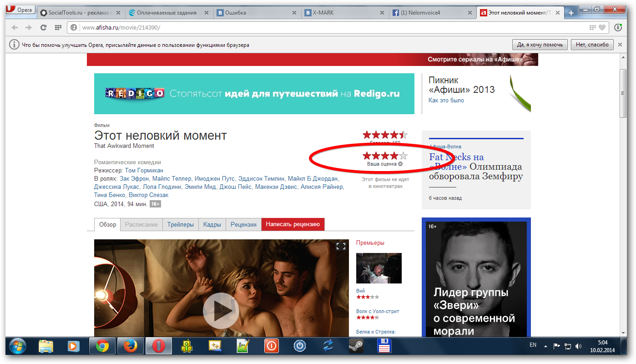Open Windows Explorer from taskbar
636x364 pixels.
pyautogui.click(x=46, y=347)
